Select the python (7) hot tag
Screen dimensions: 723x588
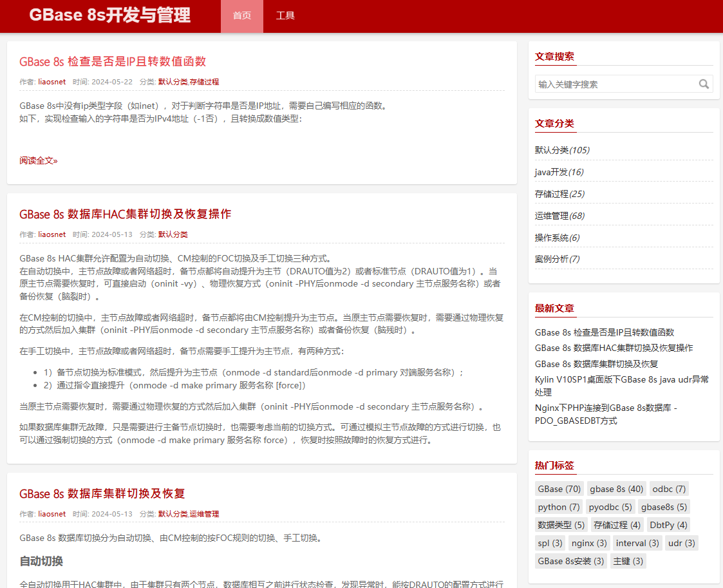[x=558, y=507]
